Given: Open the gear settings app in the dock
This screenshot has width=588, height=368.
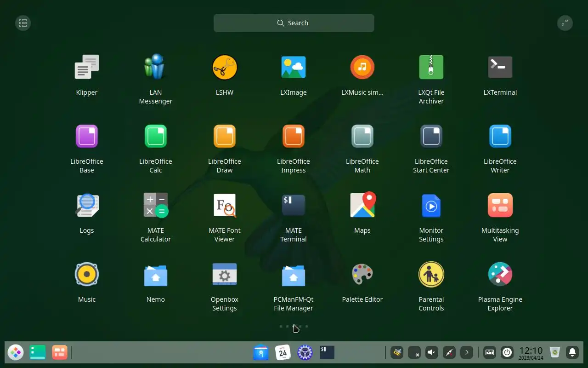Looking at the screenshot, I should (x=305, y=353).
